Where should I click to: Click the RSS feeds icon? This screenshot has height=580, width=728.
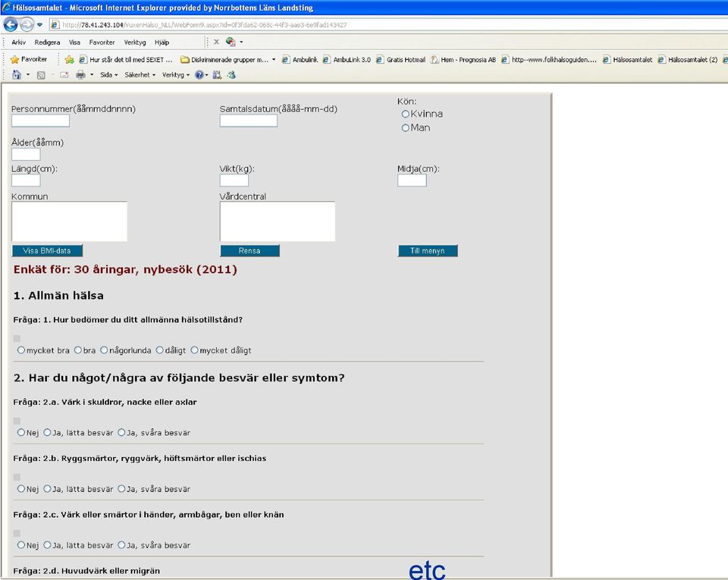click(x=41, y=75)
